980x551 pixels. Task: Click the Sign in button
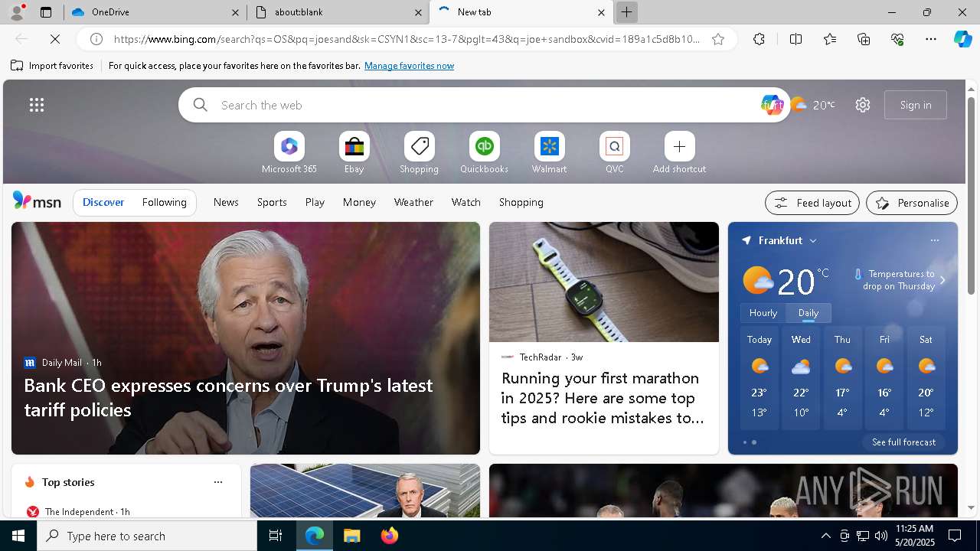tap(916, 105)
